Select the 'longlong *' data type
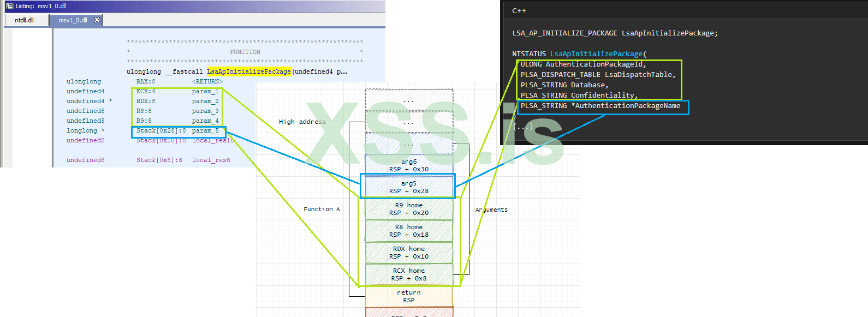The image size is (868, 317). pyautogui.click(x=86, y=130)
